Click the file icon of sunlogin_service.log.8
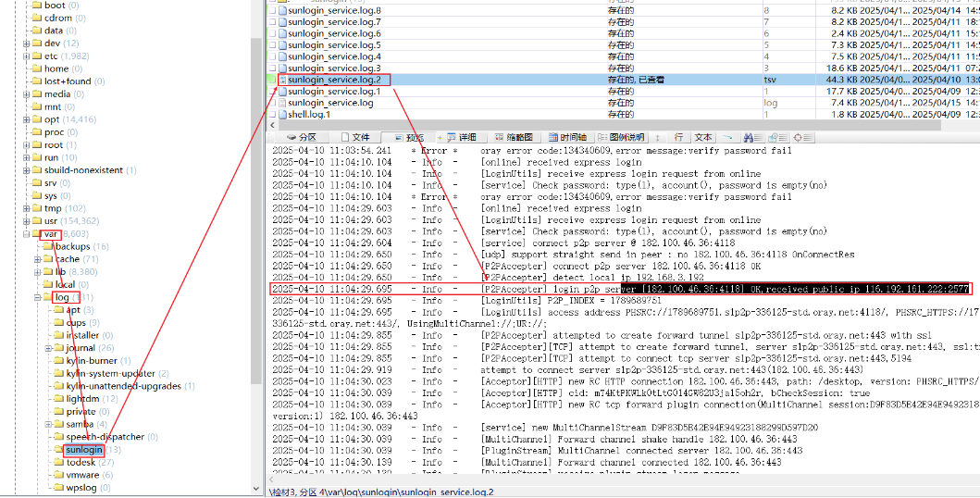This screenshot has height=498, width=980. pos(282,10)
